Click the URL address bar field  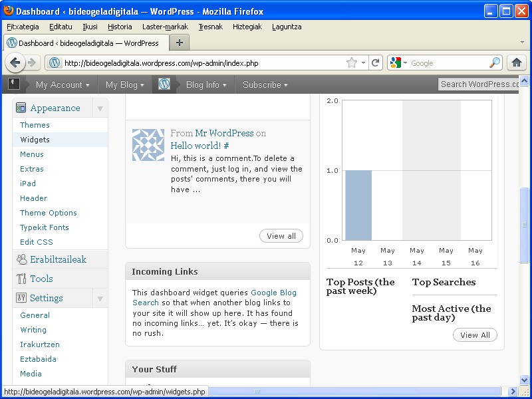203,63
